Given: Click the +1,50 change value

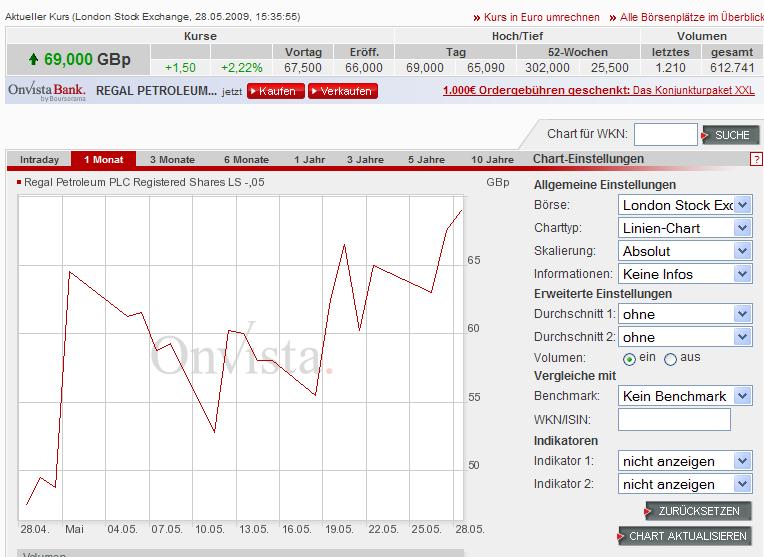Looking at the screenshot, I should [x=180, y=68].
